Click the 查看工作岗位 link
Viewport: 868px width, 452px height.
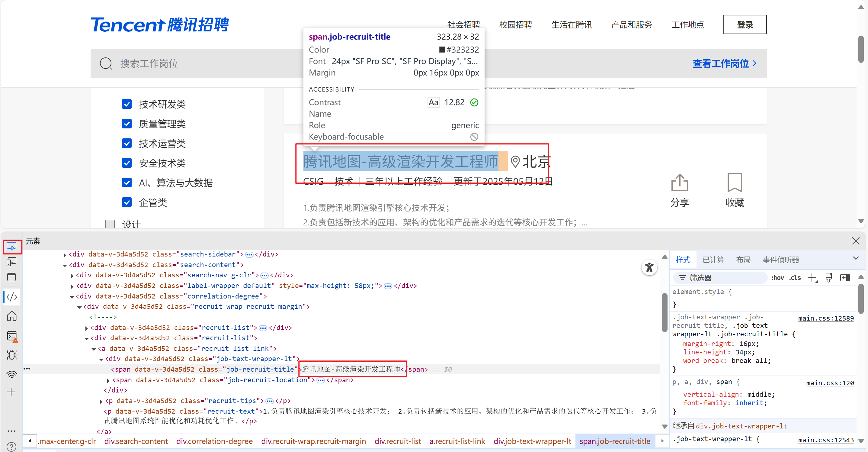point(725,63)
